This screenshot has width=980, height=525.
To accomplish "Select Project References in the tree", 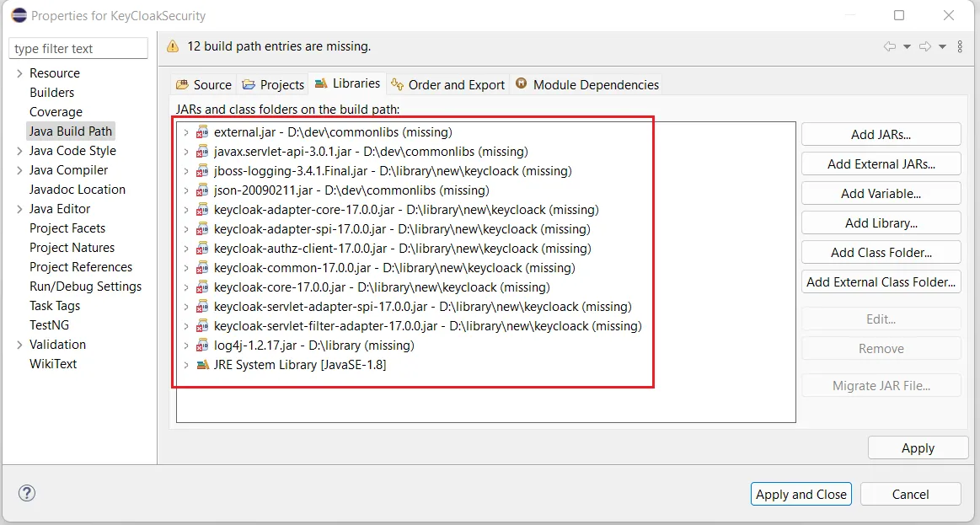I will click(81, 267).
